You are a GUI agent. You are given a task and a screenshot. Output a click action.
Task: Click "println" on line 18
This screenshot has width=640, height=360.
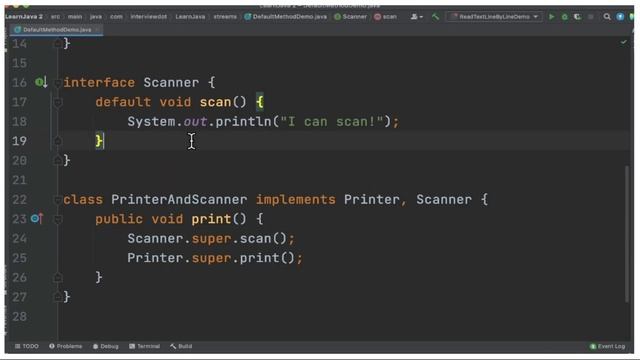243,122
